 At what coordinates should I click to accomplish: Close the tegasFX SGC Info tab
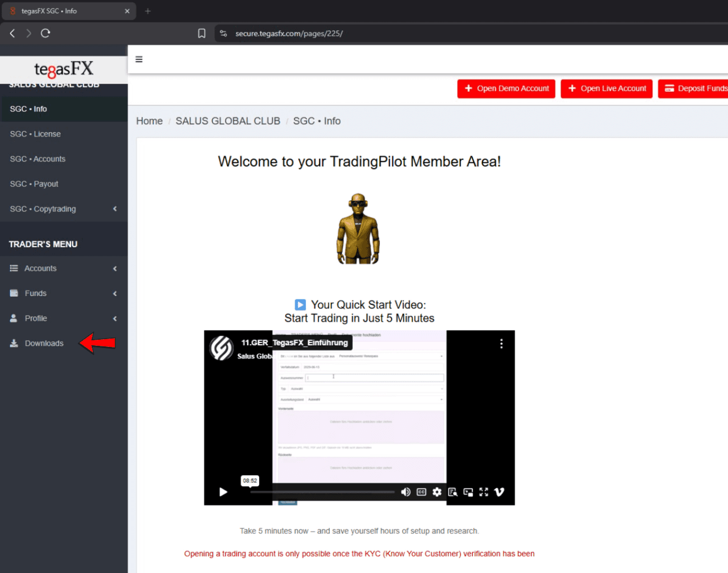tap(127, 11)
